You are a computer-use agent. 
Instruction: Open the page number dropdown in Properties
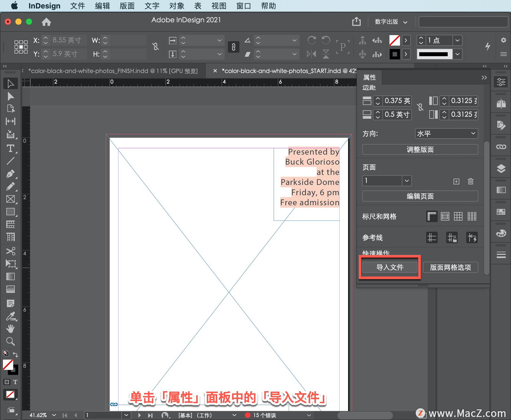coord(406,181)
